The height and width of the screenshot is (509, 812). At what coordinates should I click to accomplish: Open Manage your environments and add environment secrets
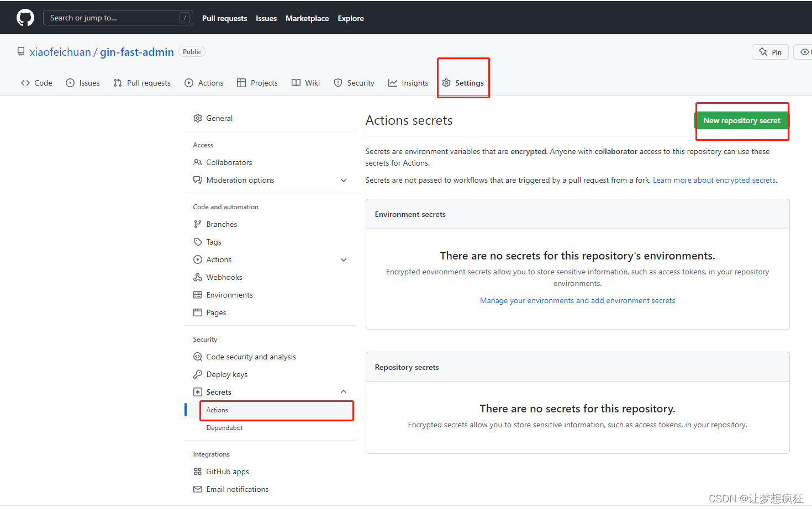577,300
